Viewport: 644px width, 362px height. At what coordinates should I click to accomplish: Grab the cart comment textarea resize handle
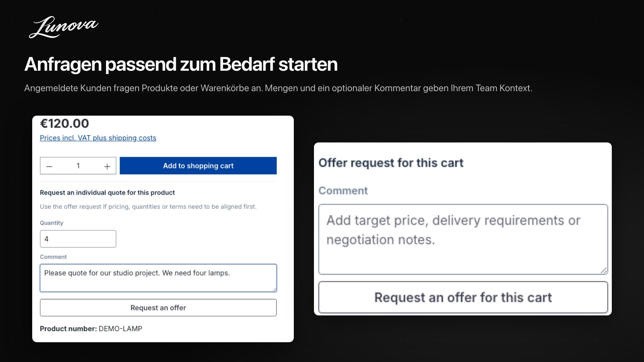(x=604, y=270)
